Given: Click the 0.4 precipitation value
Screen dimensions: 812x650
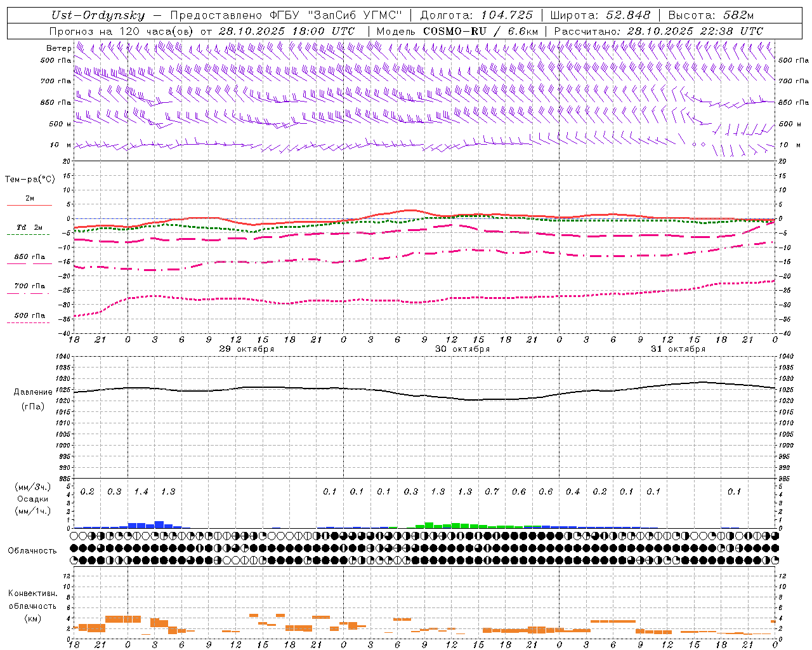Looking at the screenshot, I should [x=573, y=492].
